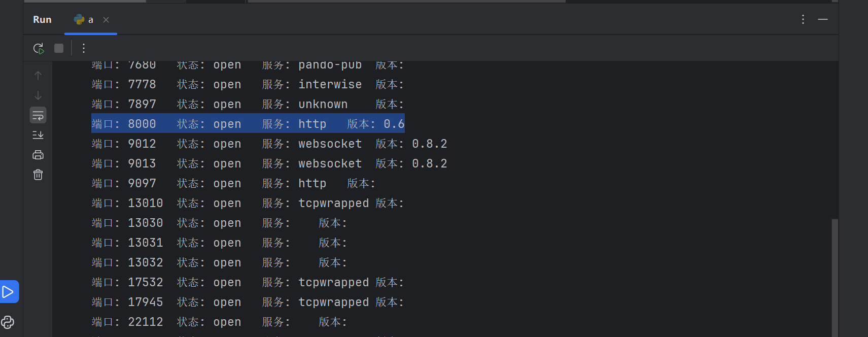The width and height of the screenshot is (868, 337).
Task: Clear all console output
Action: (38, 175)
